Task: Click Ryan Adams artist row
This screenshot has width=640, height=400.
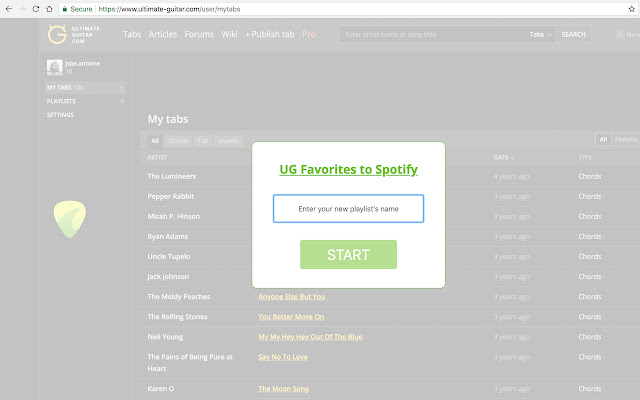Action: 168,236
